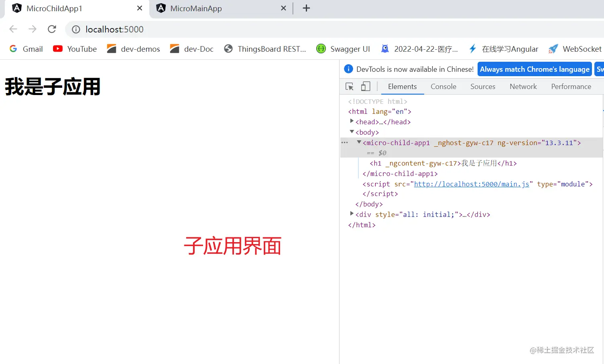Switch to the Console panel tab
This screenshot has height=364, width=604.
click(443, 87)
